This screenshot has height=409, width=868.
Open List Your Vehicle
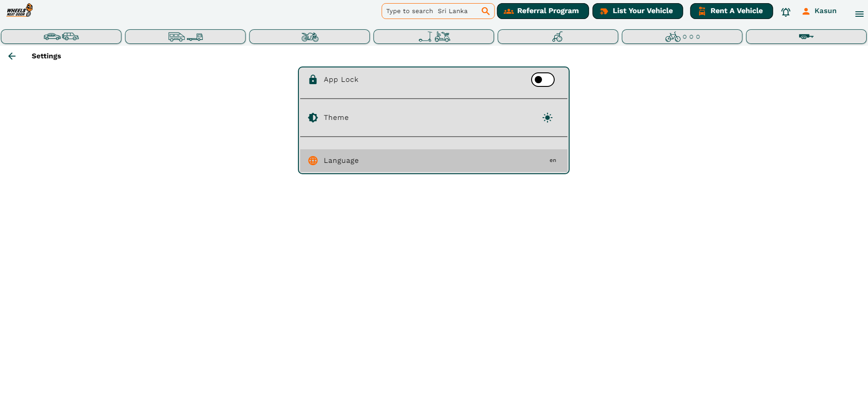point(637,11)
